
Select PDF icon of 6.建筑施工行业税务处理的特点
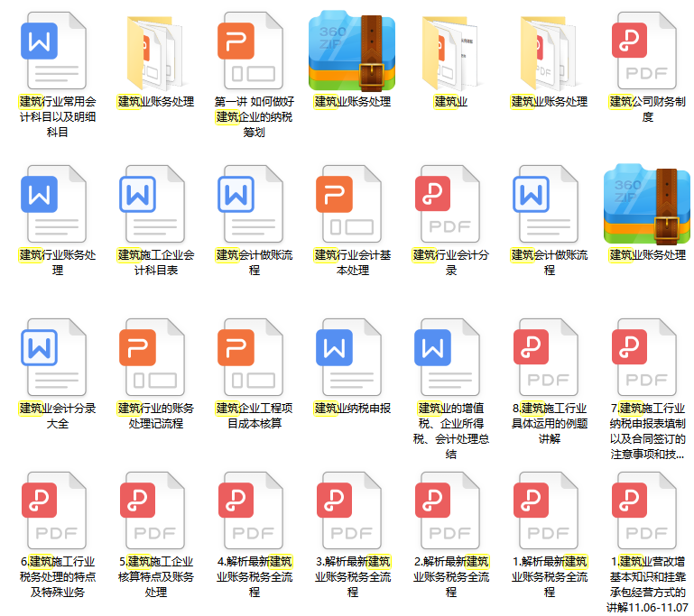(x=53, y=510)
